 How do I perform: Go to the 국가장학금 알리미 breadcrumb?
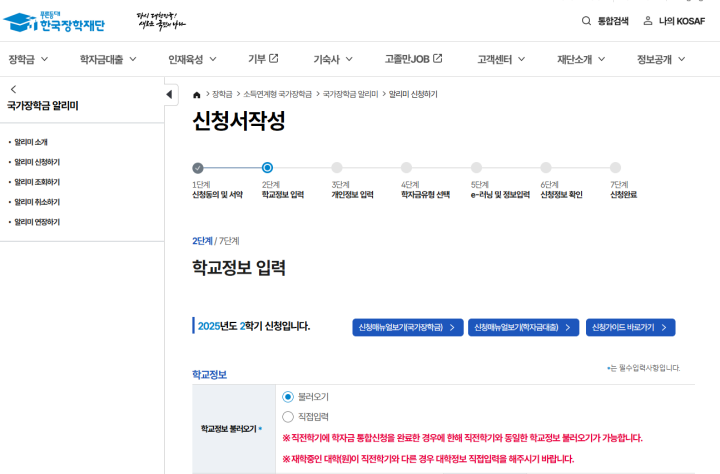(350, 94)
